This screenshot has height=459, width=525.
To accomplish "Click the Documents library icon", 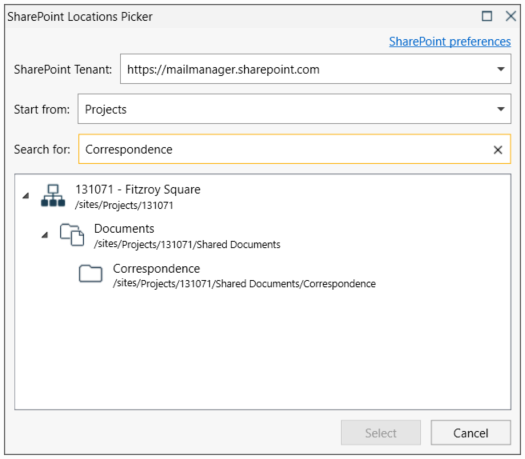I will coord(72,235).
